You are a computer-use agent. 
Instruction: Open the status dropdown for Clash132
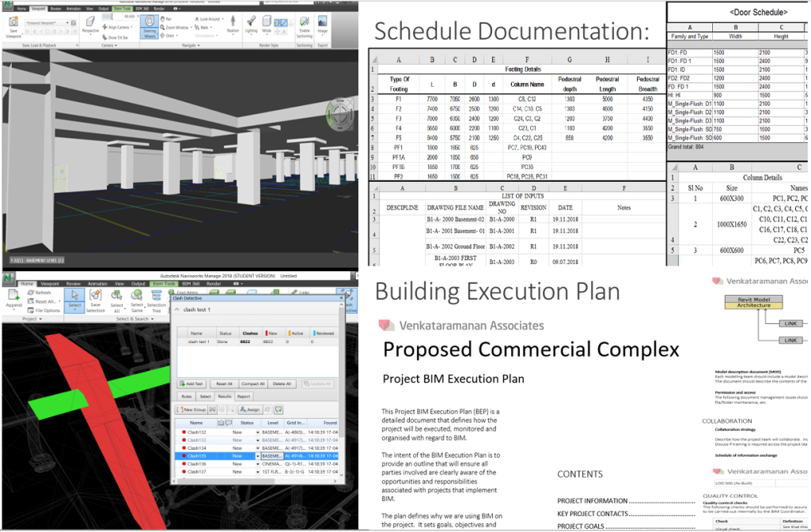tap(257, 432)
